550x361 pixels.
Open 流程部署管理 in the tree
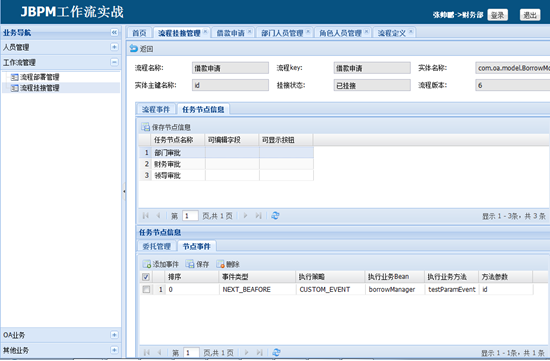click(x=39, y=77)
